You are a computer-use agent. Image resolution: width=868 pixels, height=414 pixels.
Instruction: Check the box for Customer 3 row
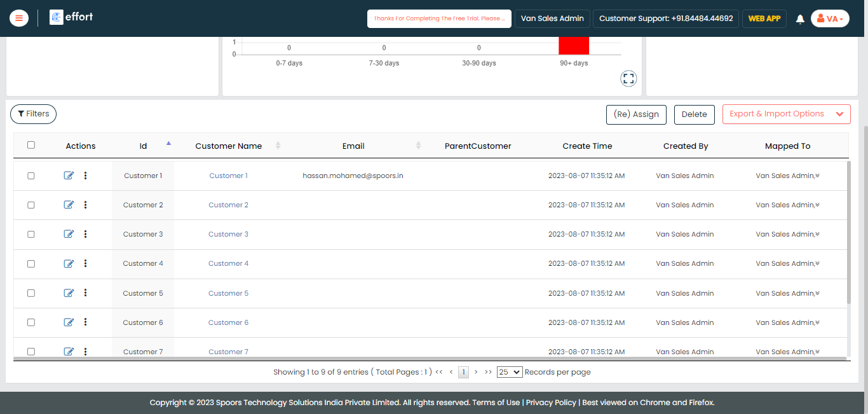click(31, 234)
